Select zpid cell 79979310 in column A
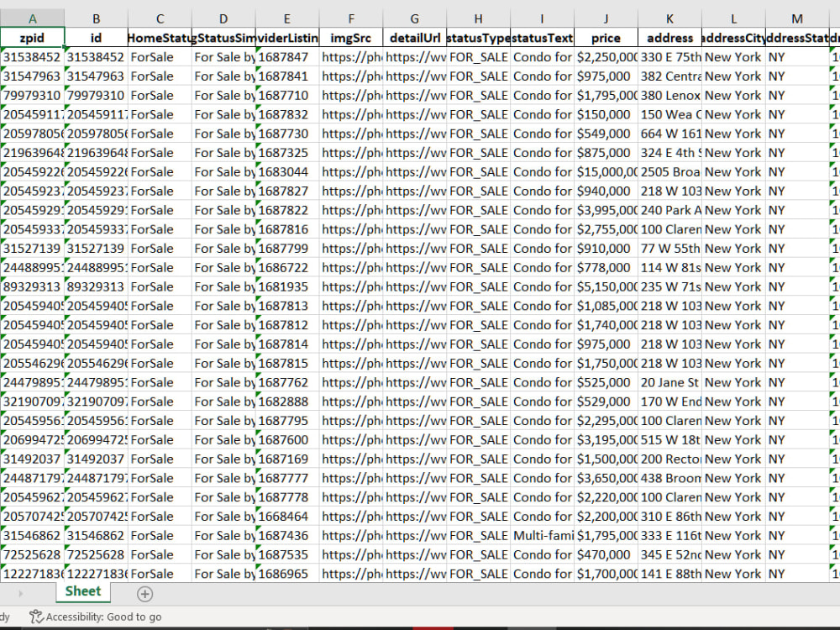Screen dimensions: 840x630 coord(32,96)
